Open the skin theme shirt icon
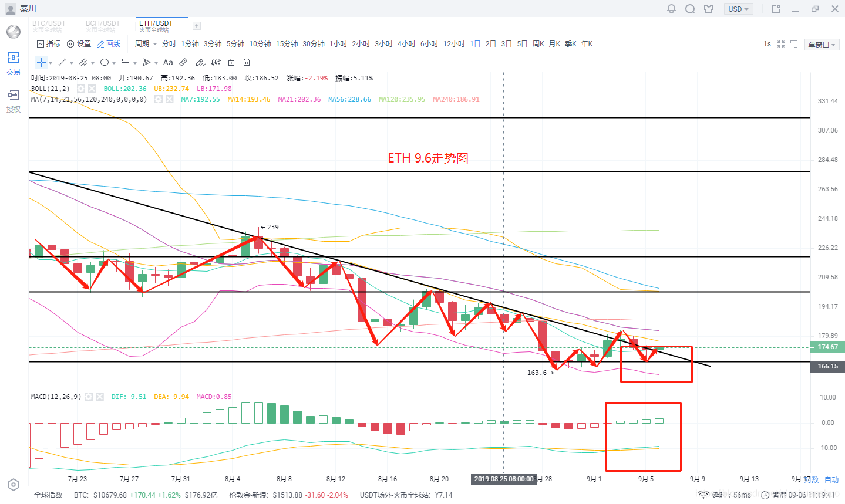845x504 pixels. [x=709, y=9]
